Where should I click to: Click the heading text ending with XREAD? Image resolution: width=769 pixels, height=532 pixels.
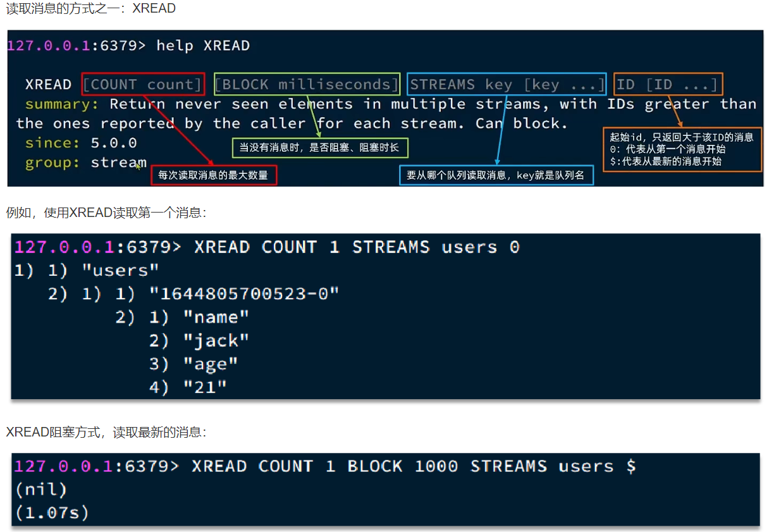[x=91, y=9]
